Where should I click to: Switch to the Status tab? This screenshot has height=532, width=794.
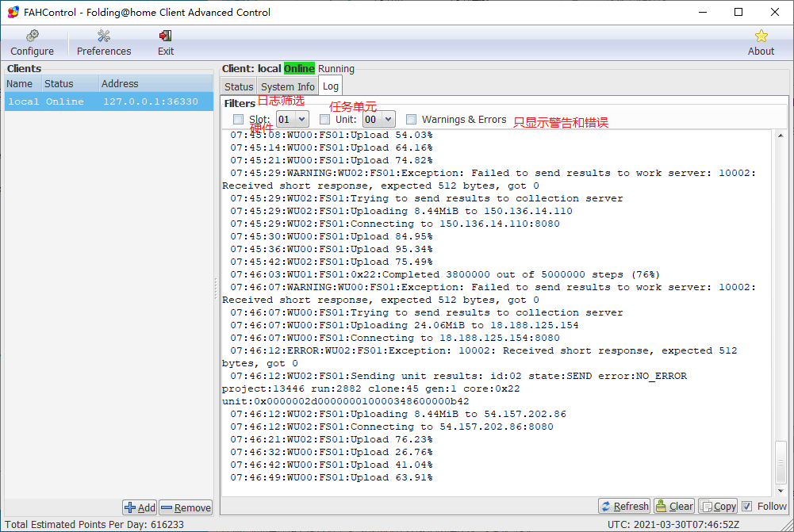coord(239,86)
